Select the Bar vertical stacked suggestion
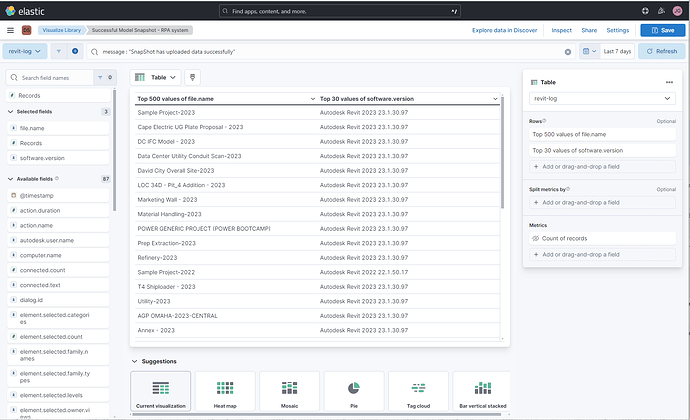This screenshot has width=690, height=420. tap(482, 391)
